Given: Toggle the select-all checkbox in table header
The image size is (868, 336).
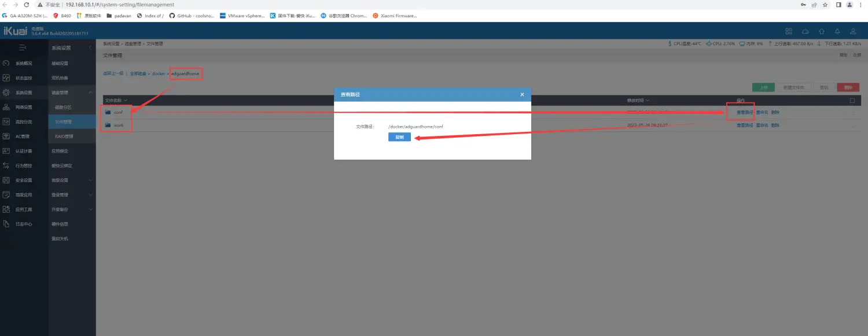Looking at the screenshot, I should (852, 100).
